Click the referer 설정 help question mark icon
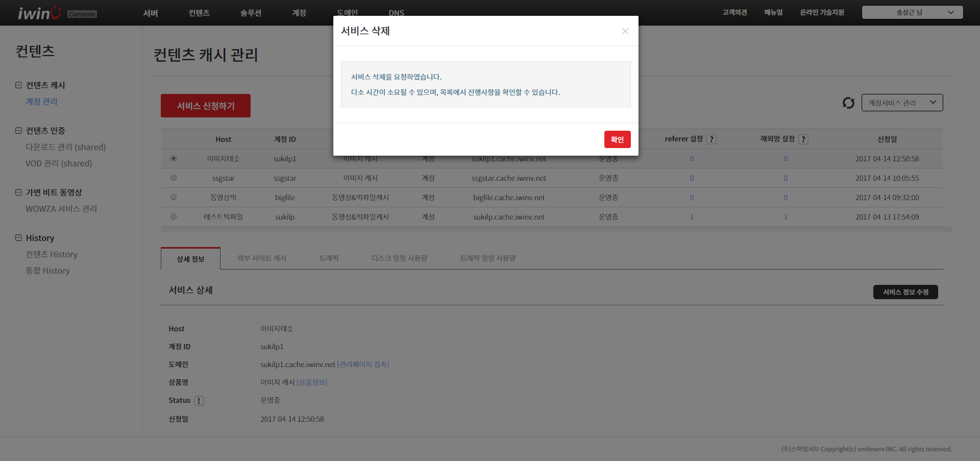The image size is (980, 461). point(712,139)
